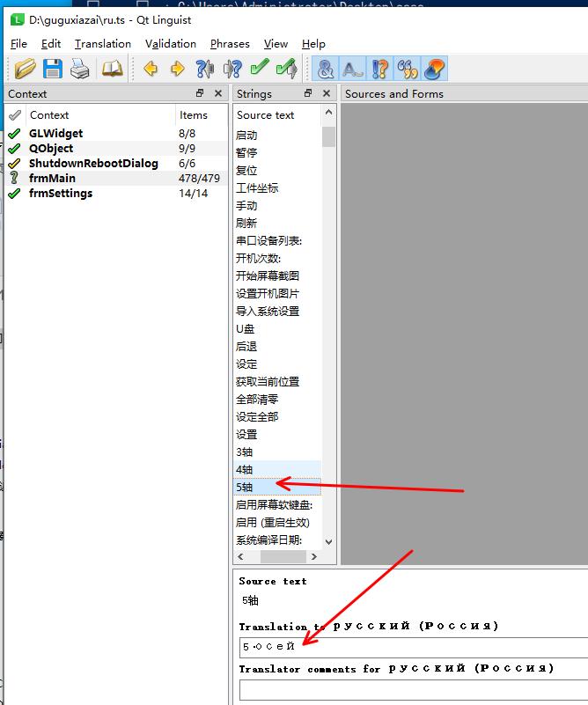Open the Translation menu
The image size is (588, 705).
point(102,43)
